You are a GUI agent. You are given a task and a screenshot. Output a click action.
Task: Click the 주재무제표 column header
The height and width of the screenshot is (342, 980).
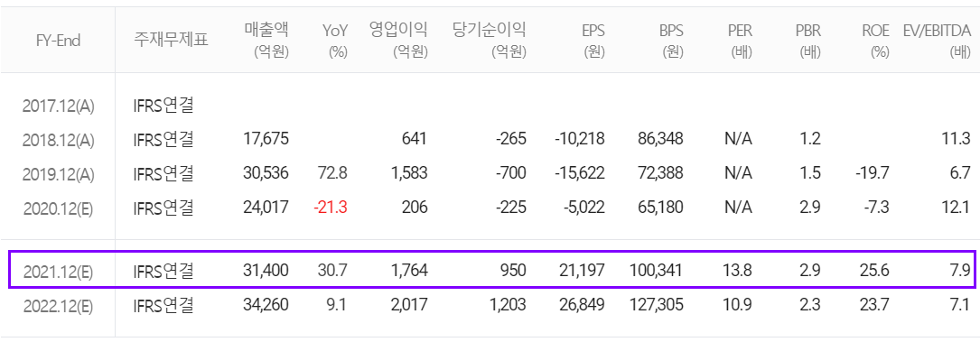pos(171,41)
